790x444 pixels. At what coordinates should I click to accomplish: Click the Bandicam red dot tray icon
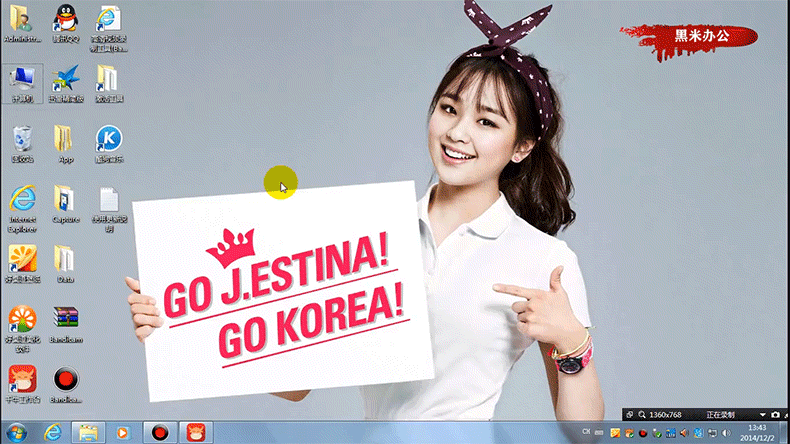click(643, 433)
